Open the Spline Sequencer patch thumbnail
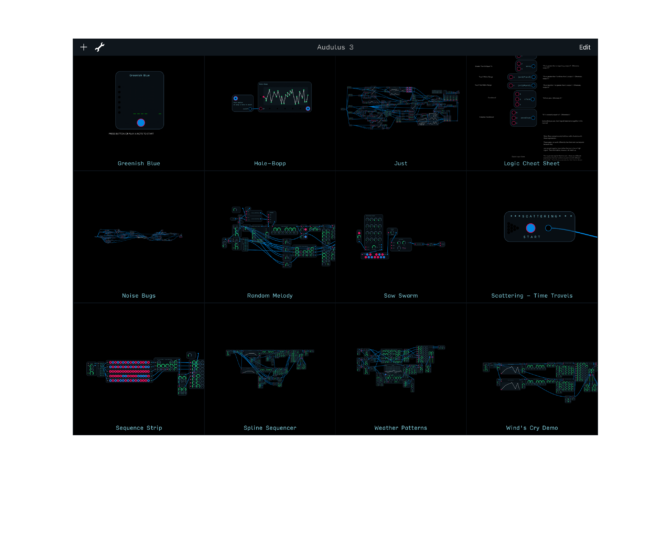The height and width of the screenshot is (554, 666). (x=270, y=368)
